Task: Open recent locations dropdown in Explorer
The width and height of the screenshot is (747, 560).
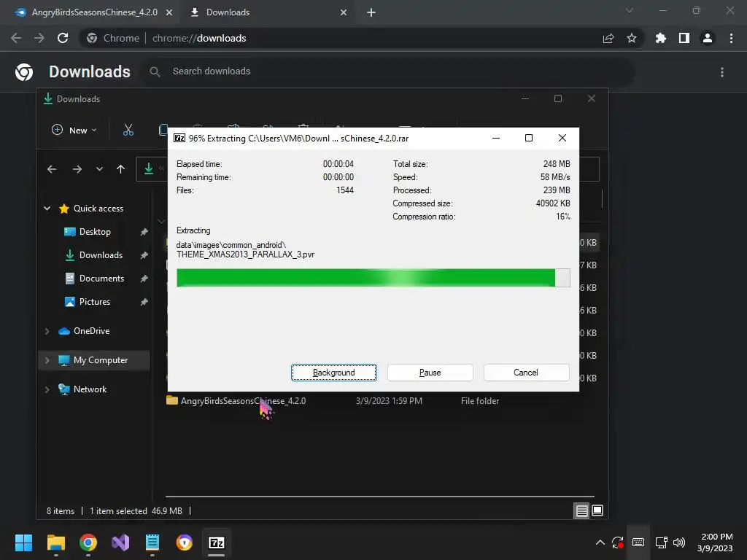Action: coord(99,169)
